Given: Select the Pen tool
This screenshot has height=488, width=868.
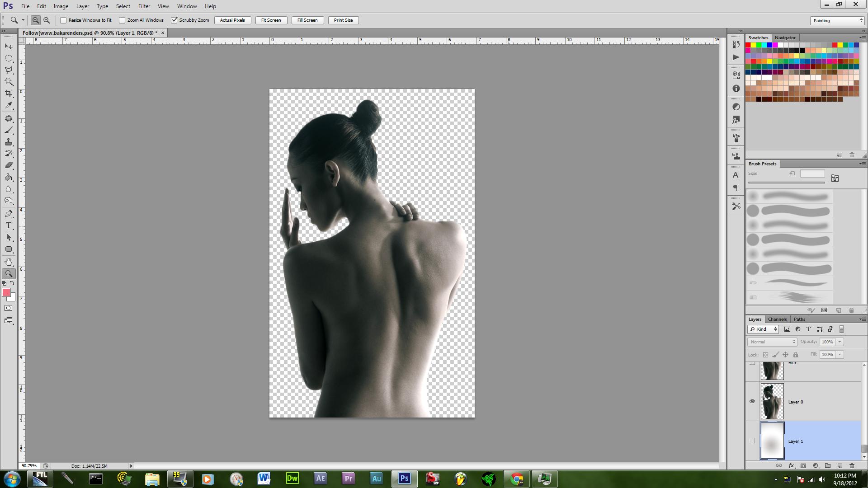Looking at the screenshot, I should [x=9, y=214].
